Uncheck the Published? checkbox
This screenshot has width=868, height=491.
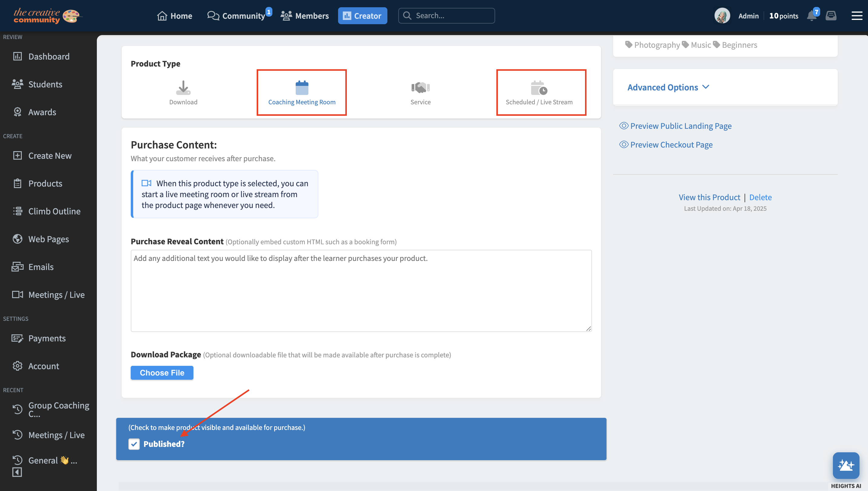[x=134, y=444]
